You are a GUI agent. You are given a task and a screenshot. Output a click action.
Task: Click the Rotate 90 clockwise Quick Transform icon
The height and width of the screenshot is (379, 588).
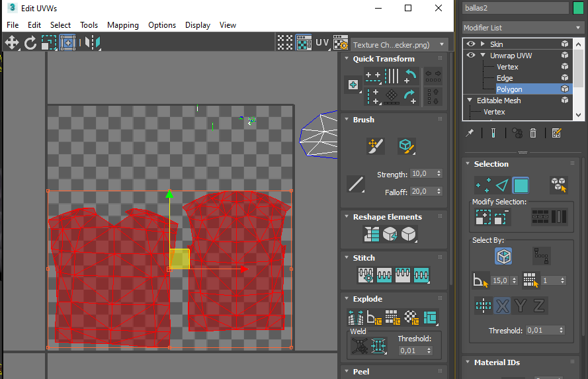pyautogui.click(x=411, y=97)
